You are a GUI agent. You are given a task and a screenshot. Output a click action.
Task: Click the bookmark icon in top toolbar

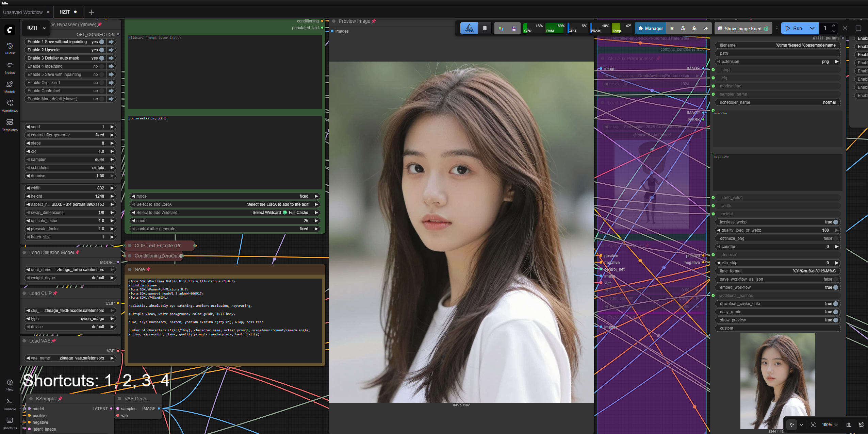pyautogui.click(x=485, y=29)
